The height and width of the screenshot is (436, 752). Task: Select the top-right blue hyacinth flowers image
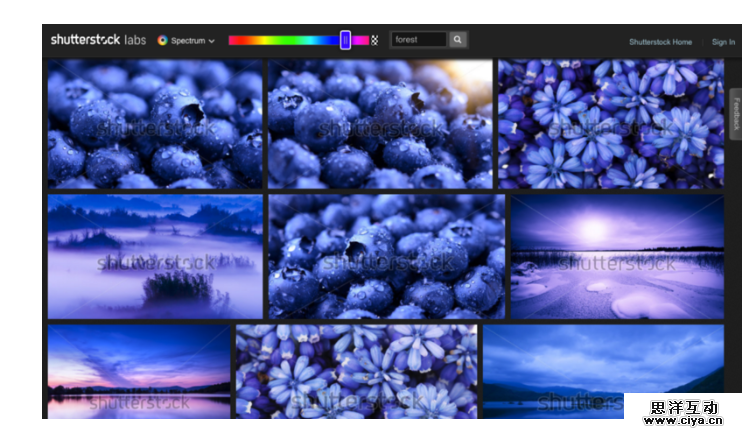click(x=610, y=124)
